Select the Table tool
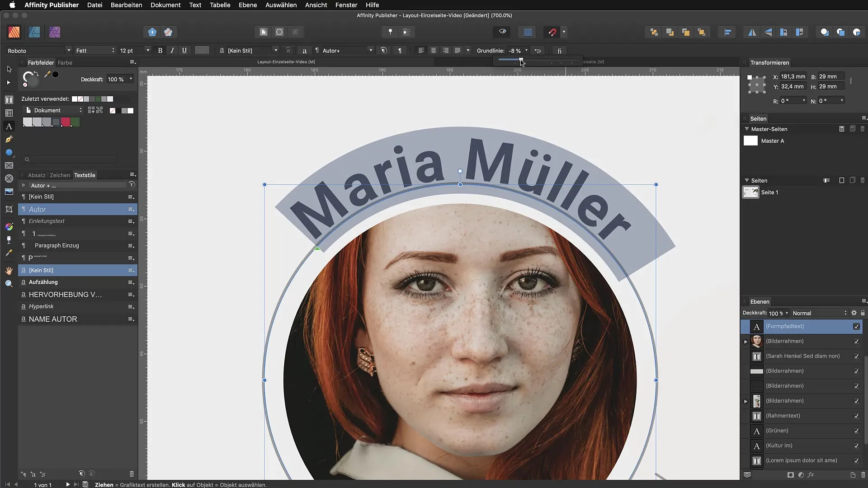Image resolution: width=868 pixels, height=488 pixels. 9,113
